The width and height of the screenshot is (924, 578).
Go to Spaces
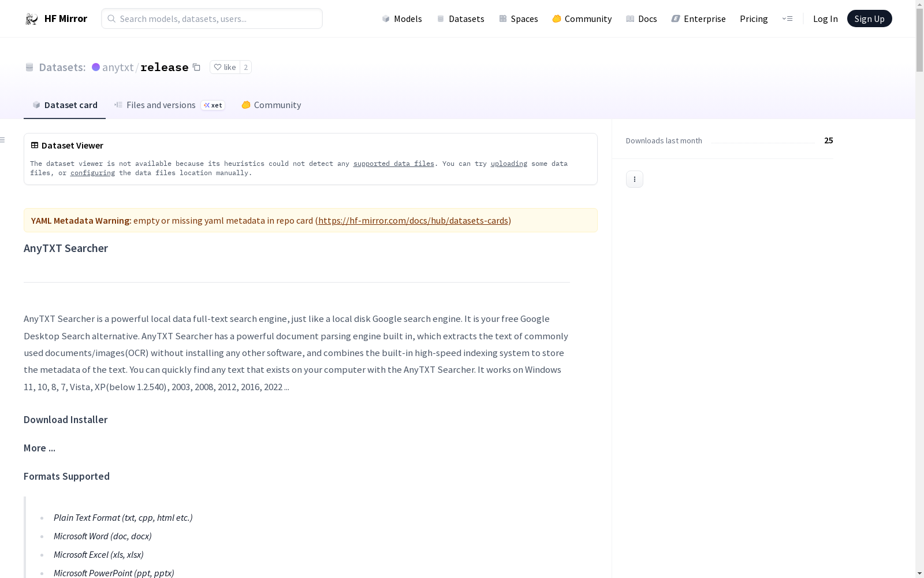519,18
